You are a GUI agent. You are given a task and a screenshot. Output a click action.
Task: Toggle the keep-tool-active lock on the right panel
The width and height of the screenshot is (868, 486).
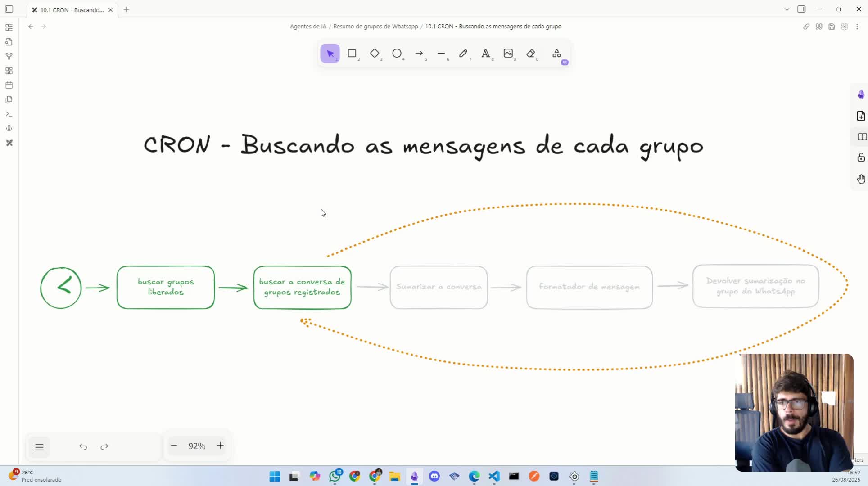(x=861, y=157)
